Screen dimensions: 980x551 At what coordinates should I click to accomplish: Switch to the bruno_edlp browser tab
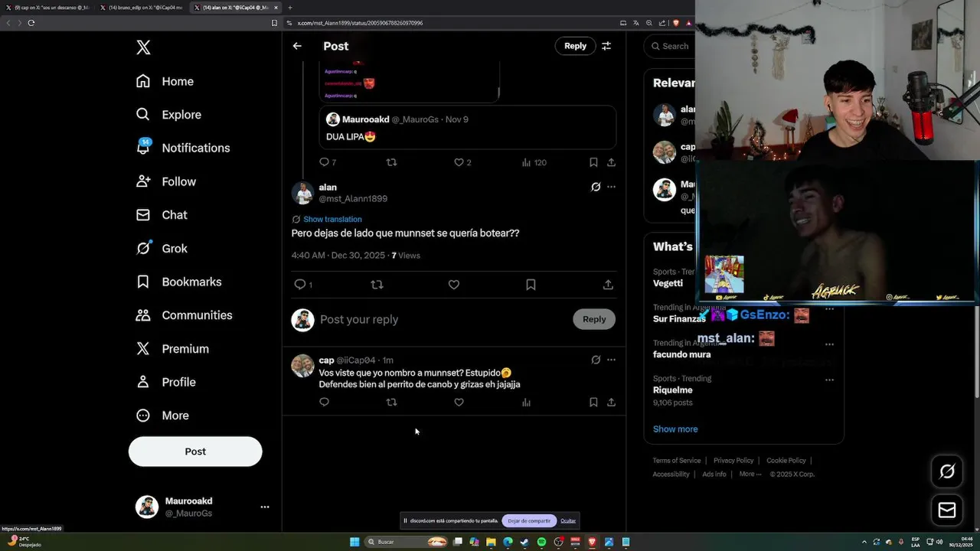coord(141,8)
